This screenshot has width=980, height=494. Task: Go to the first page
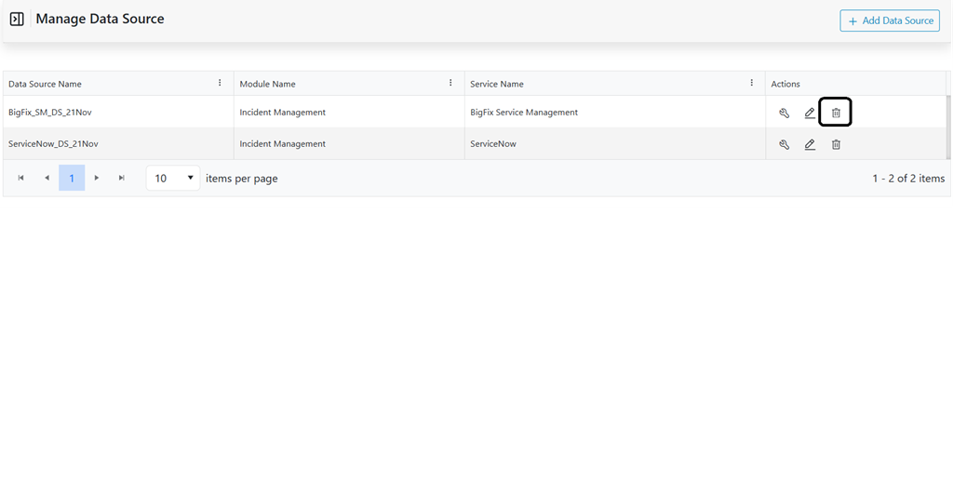(20, 178)
